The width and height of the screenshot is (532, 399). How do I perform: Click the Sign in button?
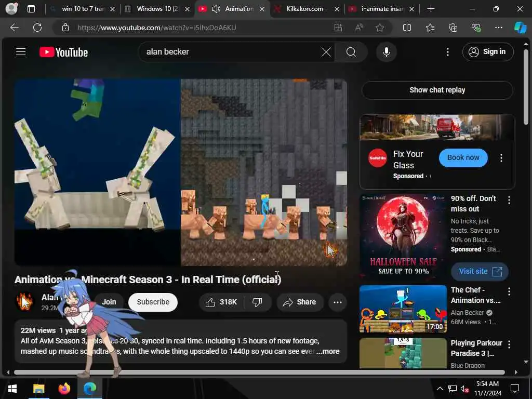[x=487, y=52]
